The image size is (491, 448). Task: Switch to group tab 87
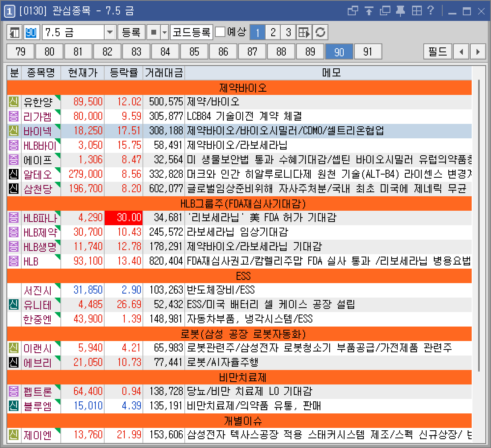pyautogui.click(x=252, y=52)
